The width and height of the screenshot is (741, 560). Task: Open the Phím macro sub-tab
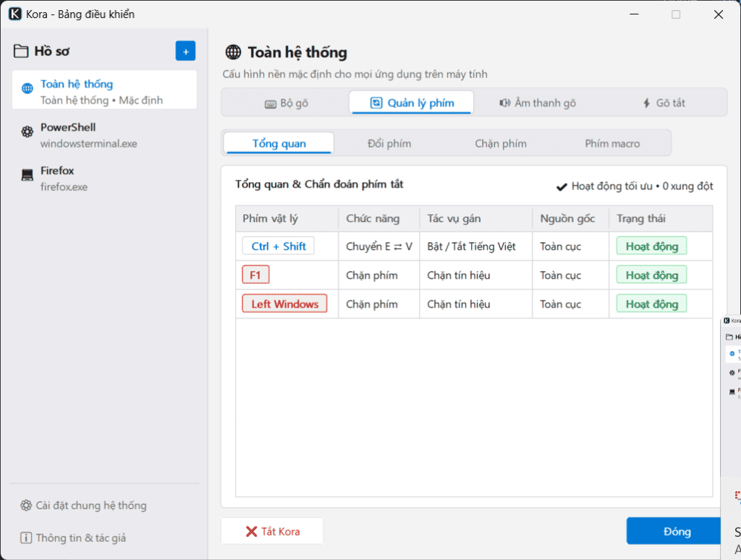(x=612, y=143)
